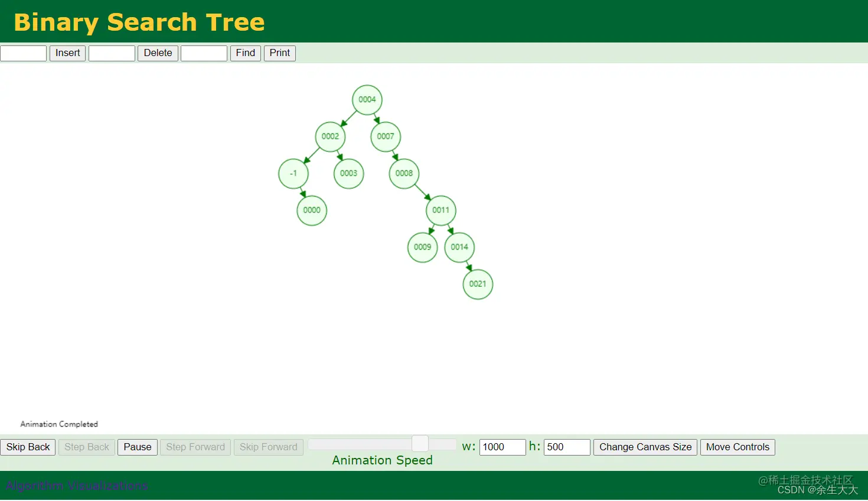Focus the find value input field

204,53
